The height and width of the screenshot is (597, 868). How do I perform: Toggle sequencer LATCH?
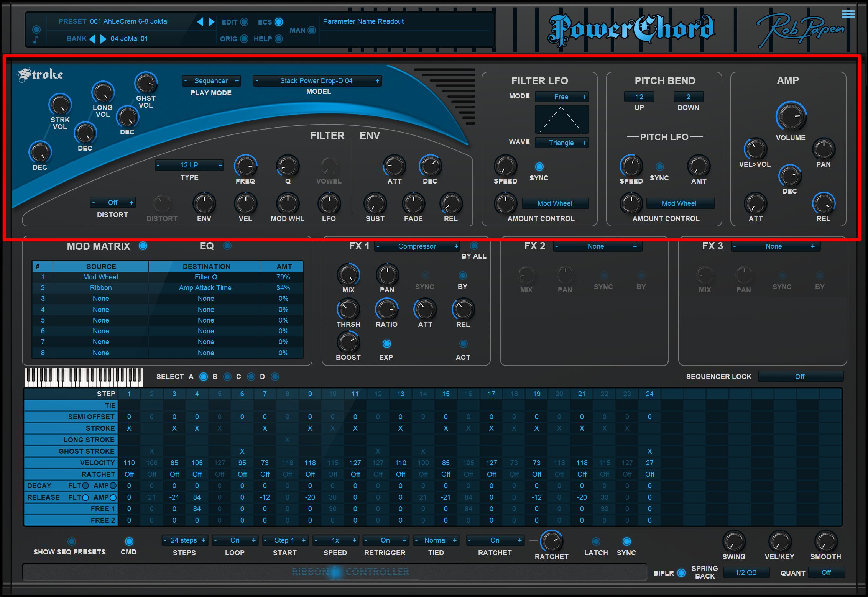click(596, 541)
